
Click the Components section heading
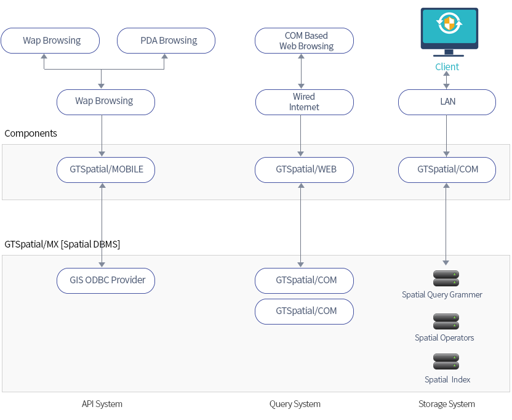[x=31, y=134]
